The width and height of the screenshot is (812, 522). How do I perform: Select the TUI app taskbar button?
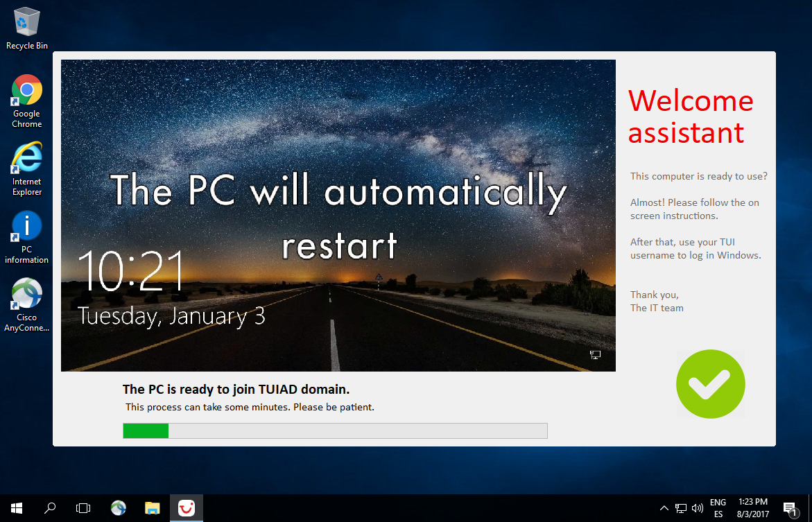[x=187, y=508]
